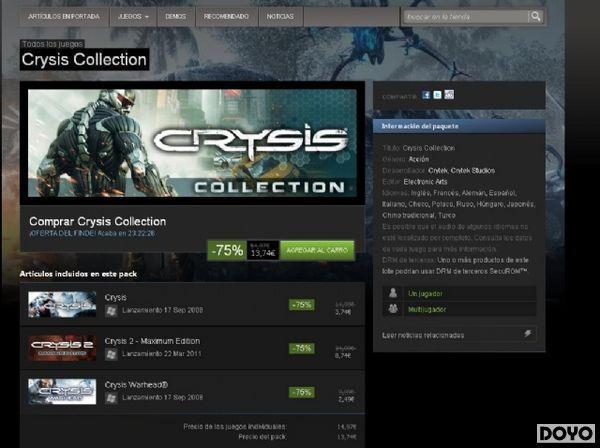Go to the Noticias tab
600x448 pixels.
(x=280, y=16)
